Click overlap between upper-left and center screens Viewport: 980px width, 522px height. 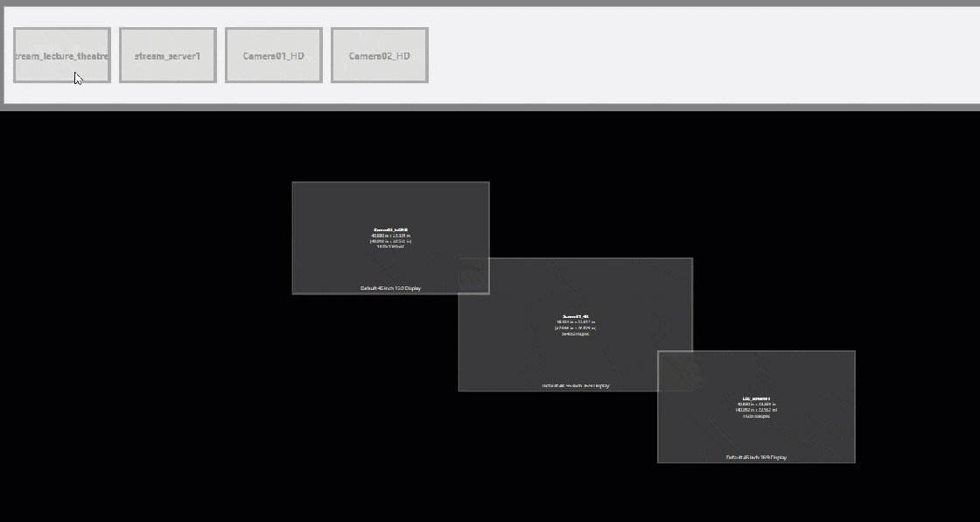click(473, 276)
